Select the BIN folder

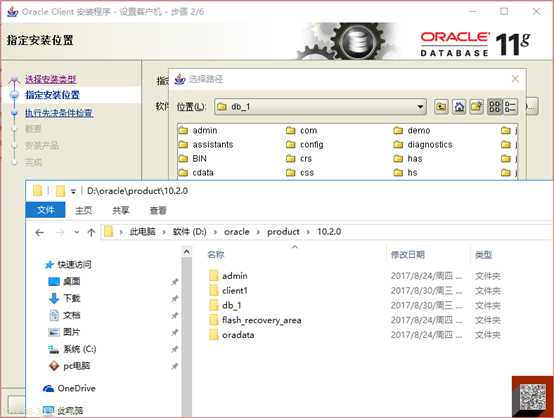coord(193,159)
